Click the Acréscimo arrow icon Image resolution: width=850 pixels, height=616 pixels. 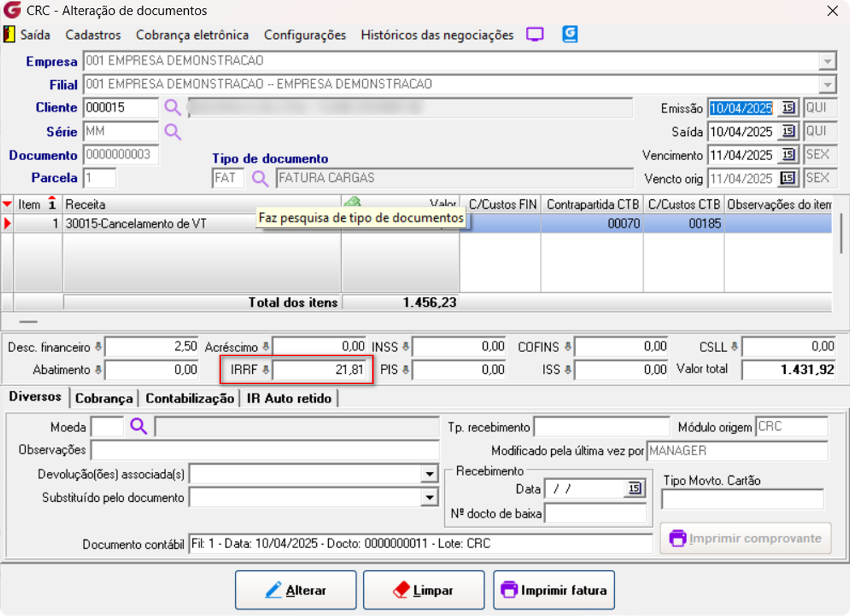coord(265,347)
